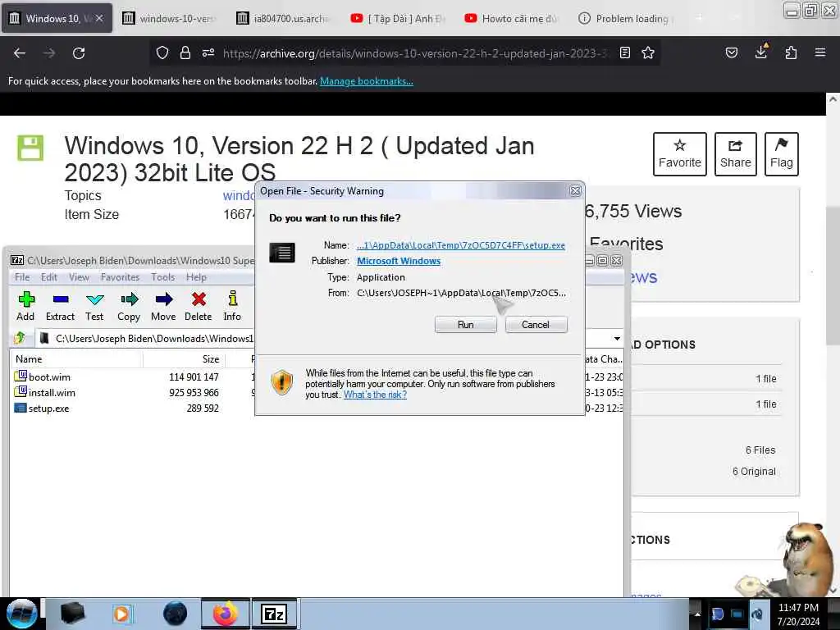Select install.wim in the 7-Zip list
The width and height of the screenshot is (840, 630).
52,393
